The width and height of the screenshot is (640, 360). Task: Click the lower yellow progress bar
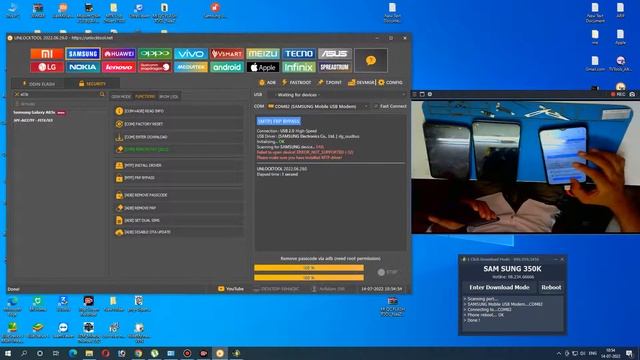coord(309,278)
